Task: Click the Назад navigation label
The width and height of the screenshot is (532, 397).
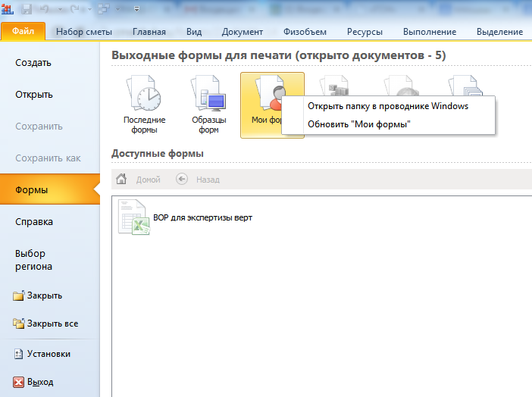Action: 208,180
